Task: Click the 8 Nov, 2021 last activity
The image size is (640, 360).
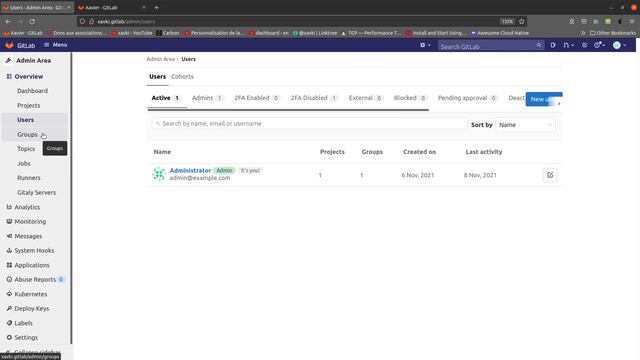Action: pos(480,175)
